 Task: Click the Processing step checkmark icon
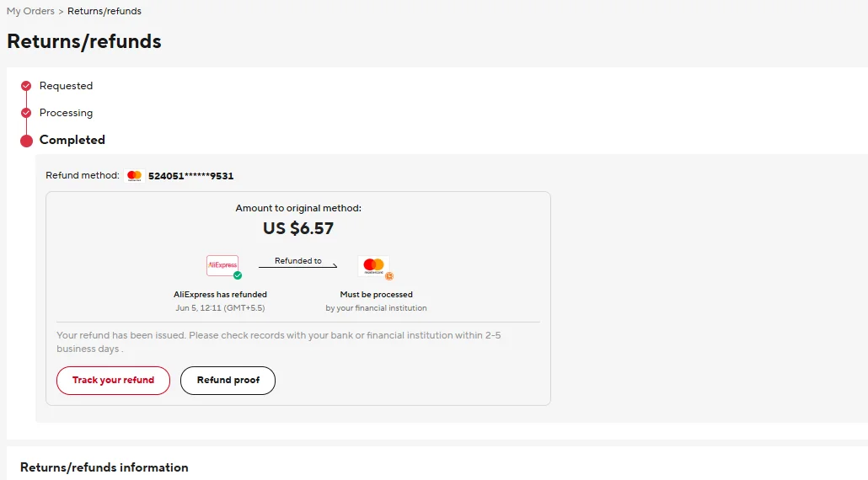click(26, 113)
